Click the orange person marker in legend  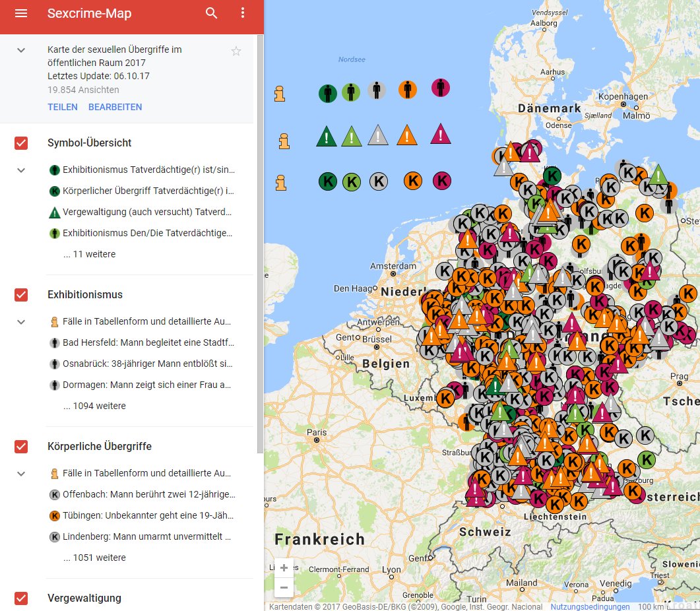coord(408,89)
